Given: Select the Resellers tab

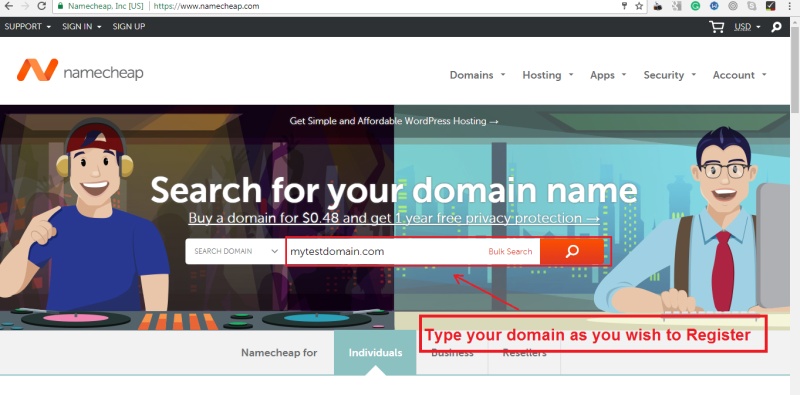Looking at the screenshot, I should click(524, 353).
